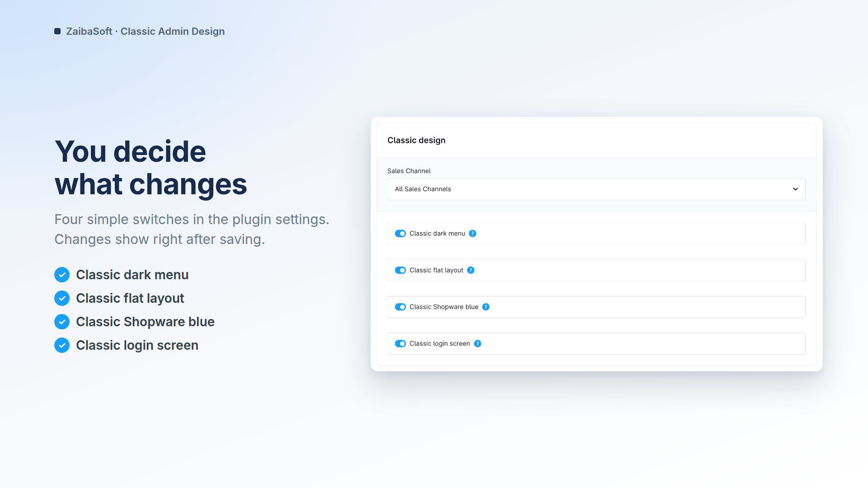Click checkmark icon next to Classic dark menu bullet
Screen dimensions: 868x488
(62, 275)
